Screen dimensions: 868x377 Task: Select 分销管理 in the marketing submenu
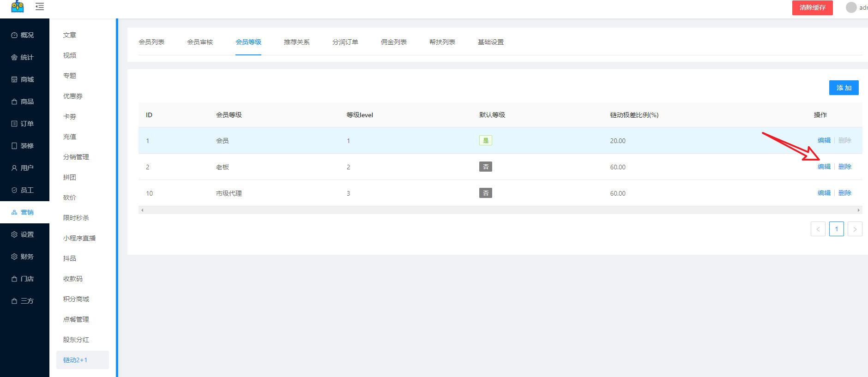pyautogui.click(x=76, y=157)
